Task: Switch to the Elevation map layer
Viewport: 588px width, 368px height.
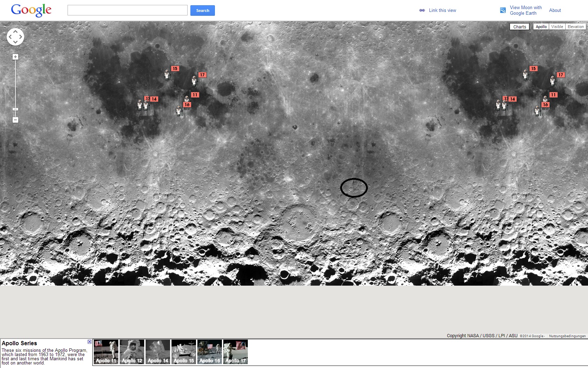Action: [576, 27]
